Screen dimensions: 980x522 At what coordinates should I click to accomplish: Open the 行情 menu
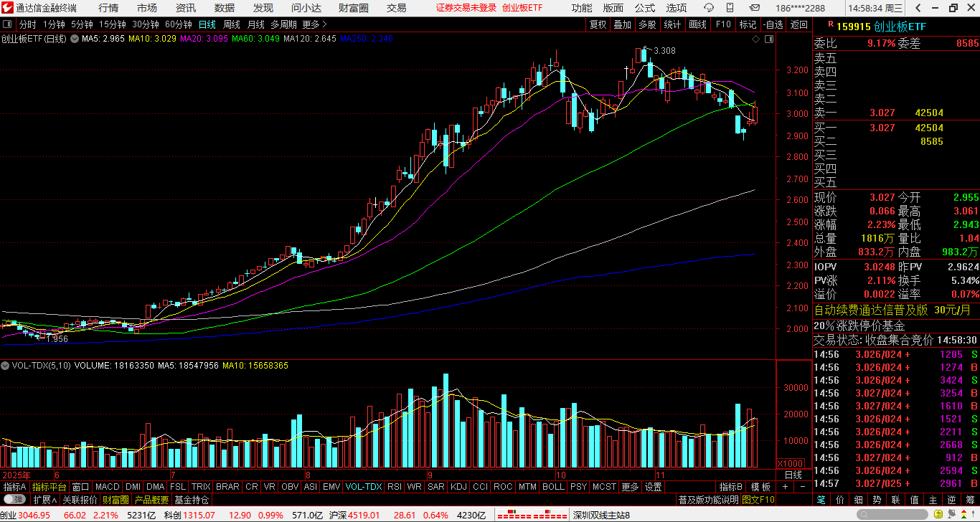[x=108, y=8]
